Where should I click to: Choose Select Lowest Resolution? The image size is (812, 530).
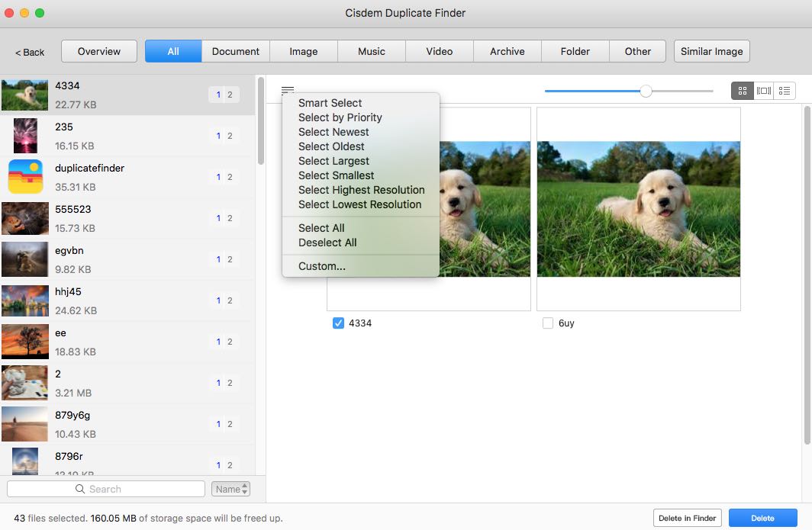point(359,204)
